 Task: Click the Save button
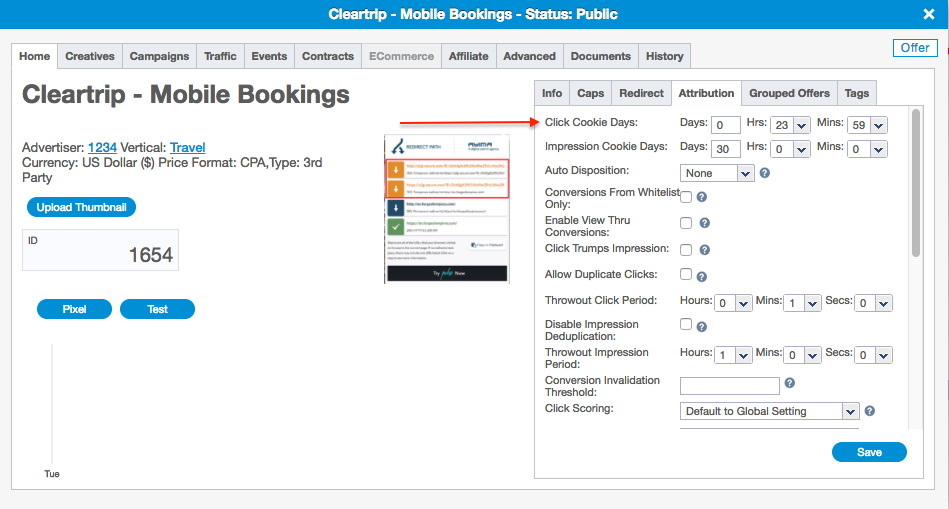point(869,452)
